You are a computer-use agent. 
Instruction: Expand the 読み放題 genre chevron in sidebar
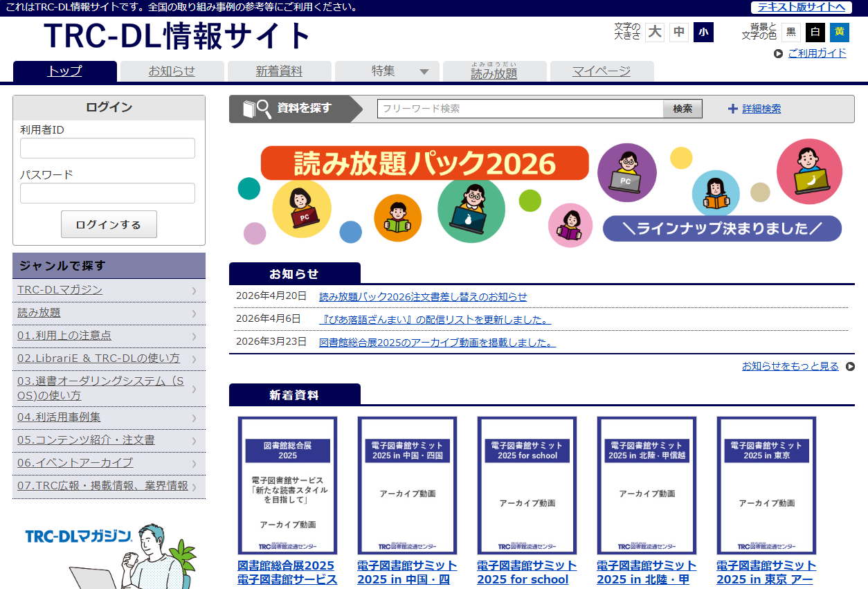coord(195,314)
